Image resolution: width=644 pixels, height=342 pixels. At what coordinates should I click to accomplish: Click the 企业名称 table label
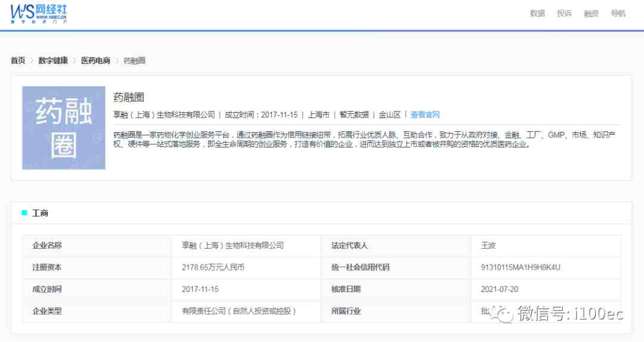pos(47,245)
